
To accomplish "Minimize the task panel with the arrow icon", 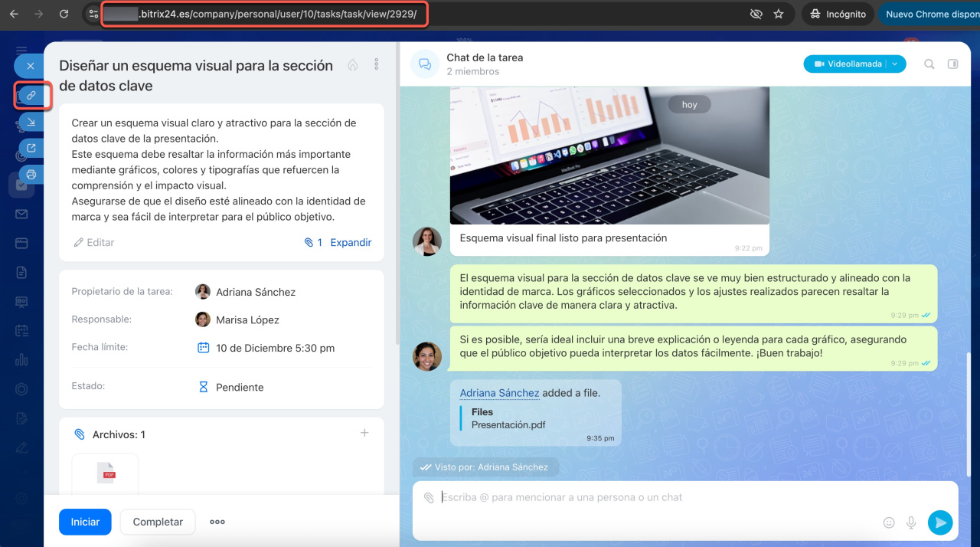I will 31,122.
